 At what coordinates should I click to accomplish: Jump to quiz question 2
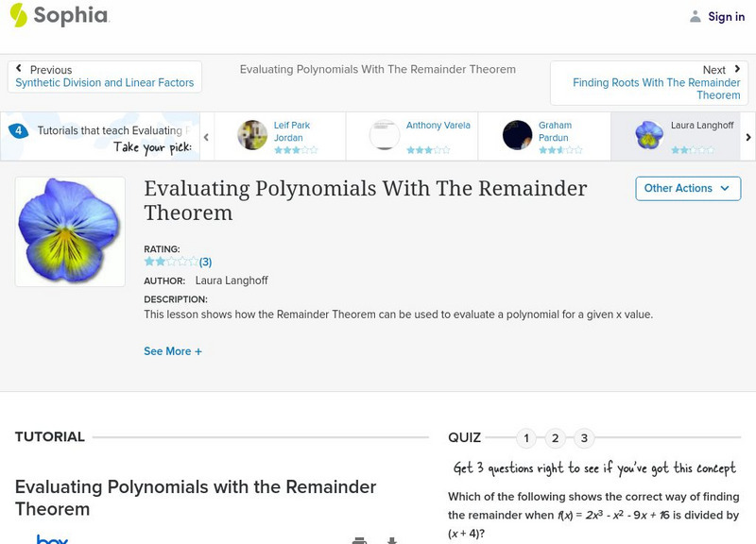click(x=556, y=437)
